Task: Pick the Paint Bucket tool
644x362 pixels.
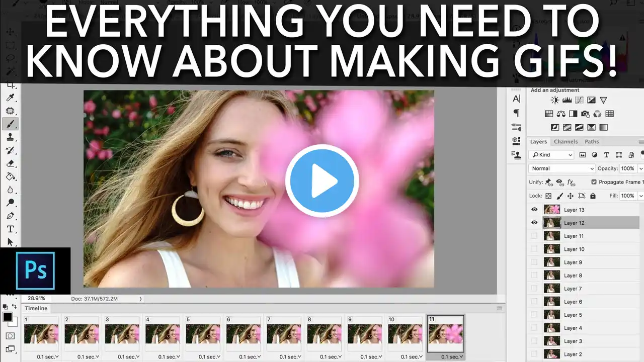Action: pyautogui.click(x=10, y=176)
